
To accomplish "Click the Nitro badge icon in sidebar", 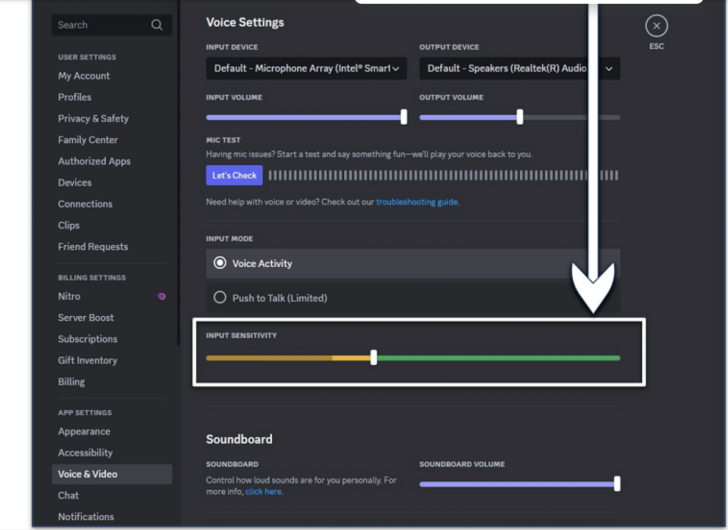I will (x=162, y=297).
